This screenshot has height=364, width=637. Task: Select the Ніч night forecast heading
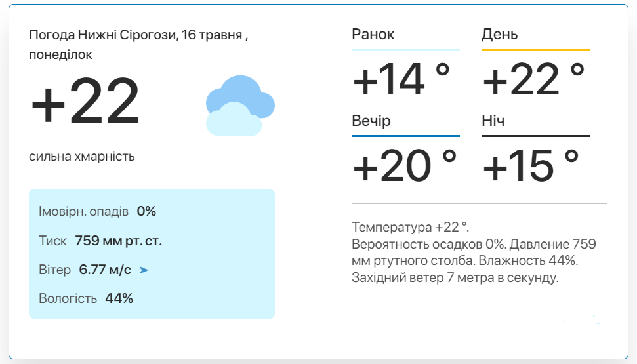pos(493,121)
